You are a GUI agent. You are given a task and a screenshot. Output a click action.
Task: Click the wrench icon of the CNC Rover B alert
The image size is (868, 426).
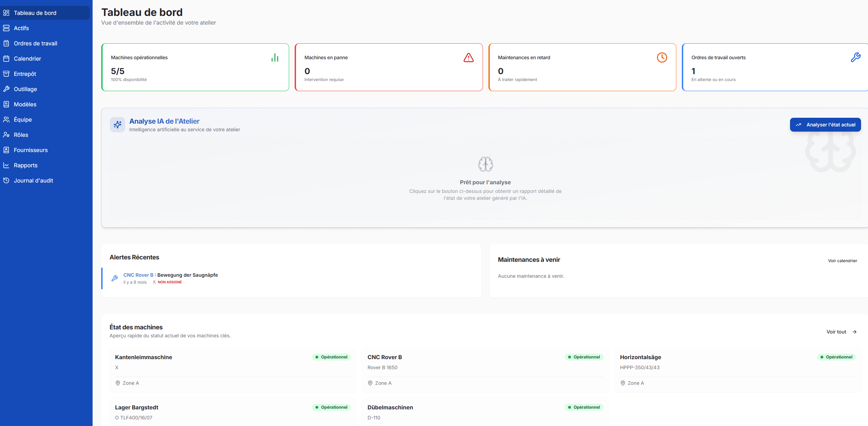(x=115, y=278)
